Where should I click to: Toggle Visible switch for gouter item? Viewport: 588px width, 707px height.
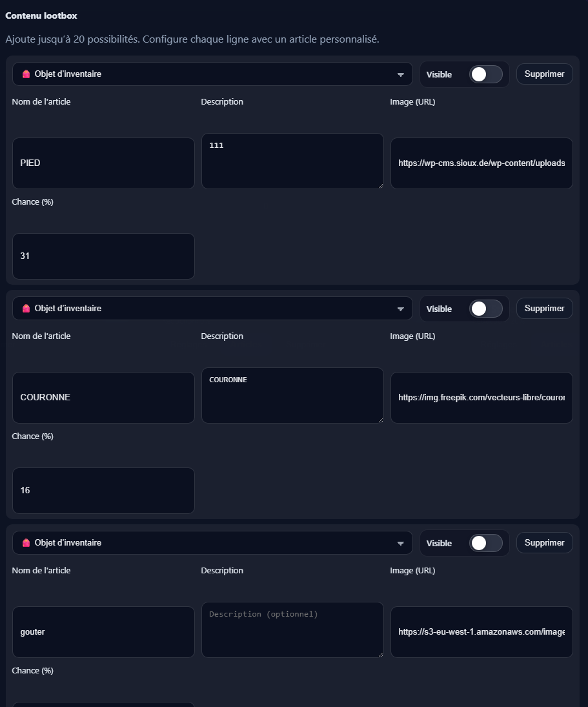[x=485, y=543]
